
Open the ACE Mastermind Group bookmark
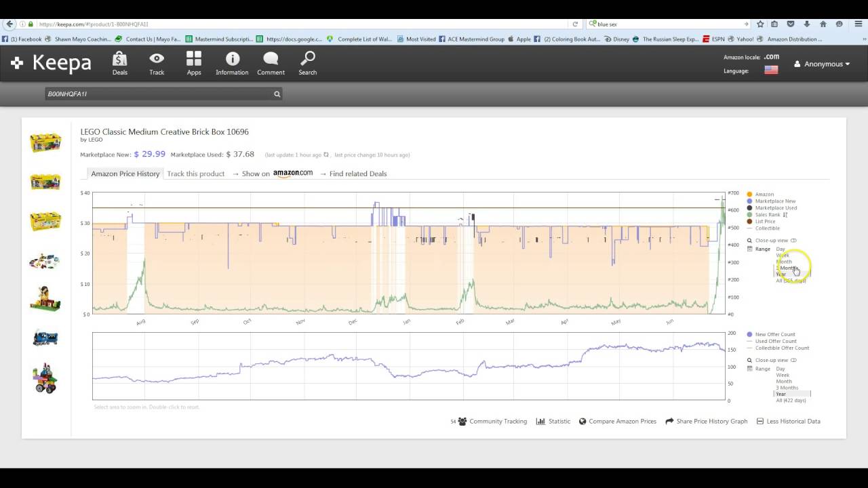coord(471,39)
